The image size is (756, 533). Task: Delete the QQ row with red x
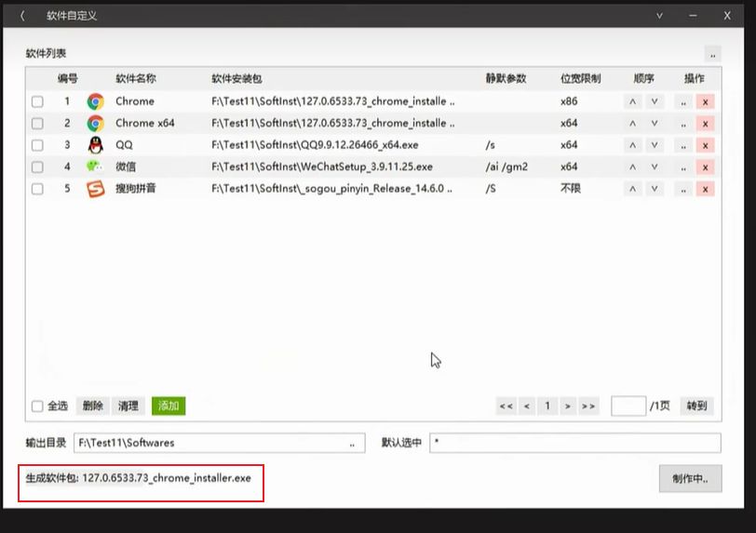coord(705,145)
